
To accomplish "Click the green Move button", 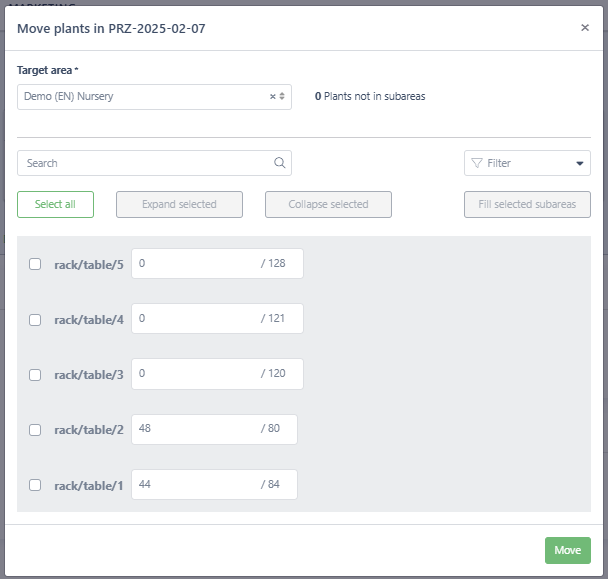I will pos(568,550).
